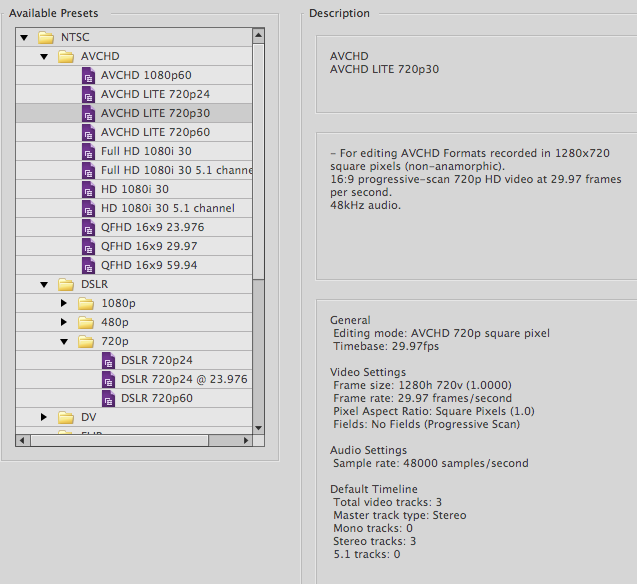
Task: Expand the 480p folder
Action: pos(63,322)
